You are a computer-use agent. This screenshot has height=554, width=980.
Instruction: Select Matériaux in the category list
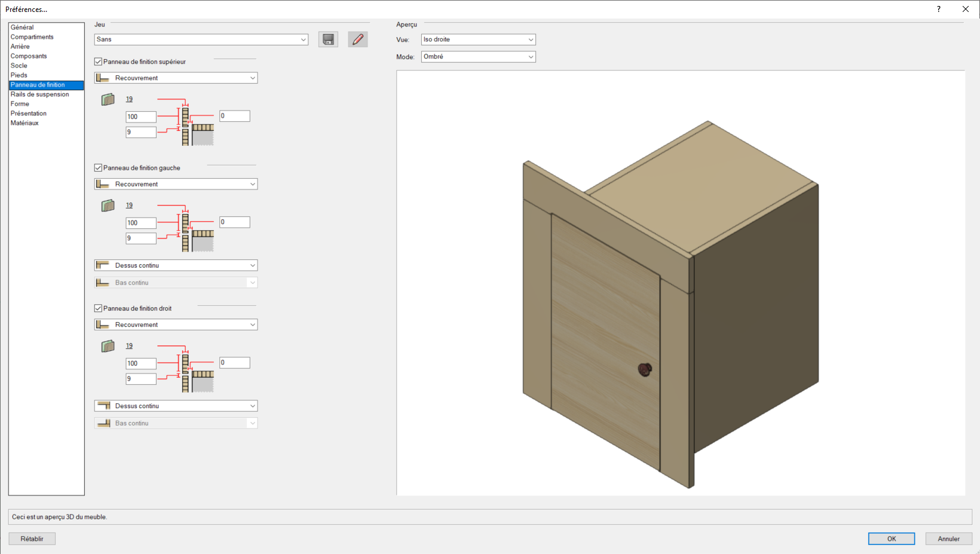24,123
